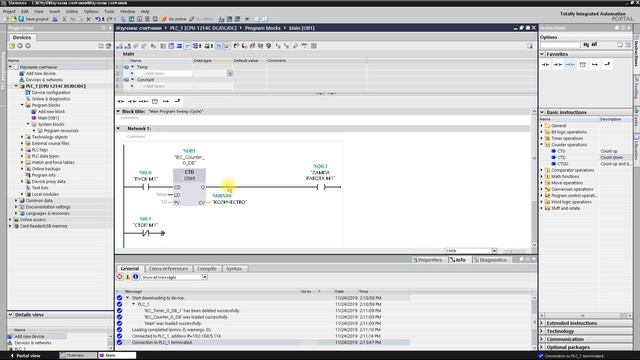Click CTUD counter instruction icon

coord(554,164)
